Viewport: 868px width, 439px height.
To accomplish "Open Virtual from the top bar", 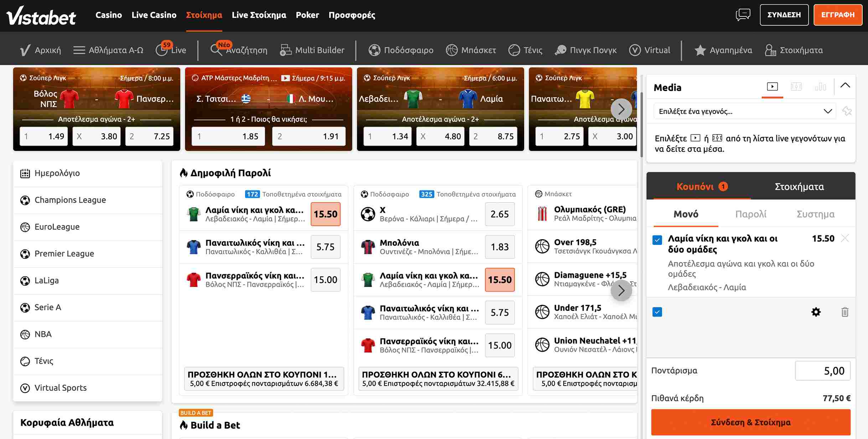I will click(650, 50).
